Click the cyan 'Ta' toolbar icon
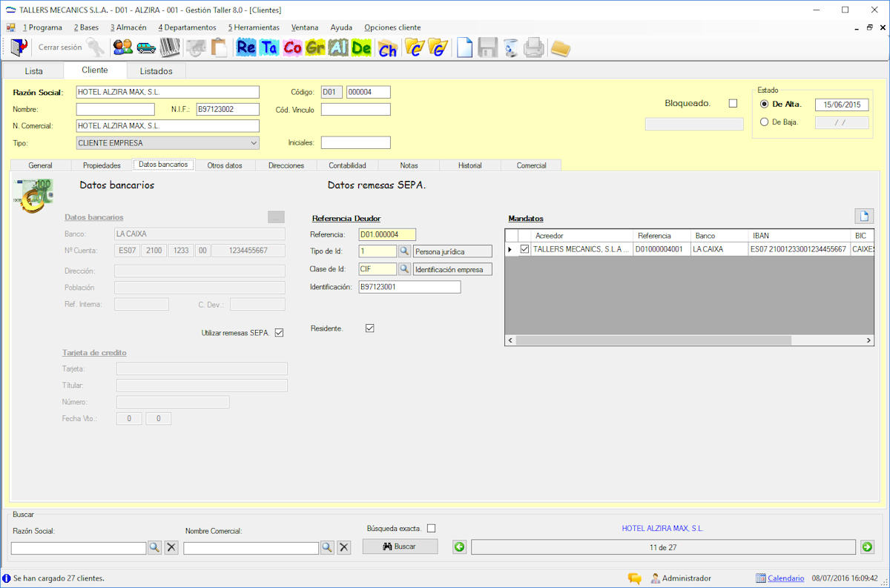Screen dimensions: 890x588 (x=269, y=48)
